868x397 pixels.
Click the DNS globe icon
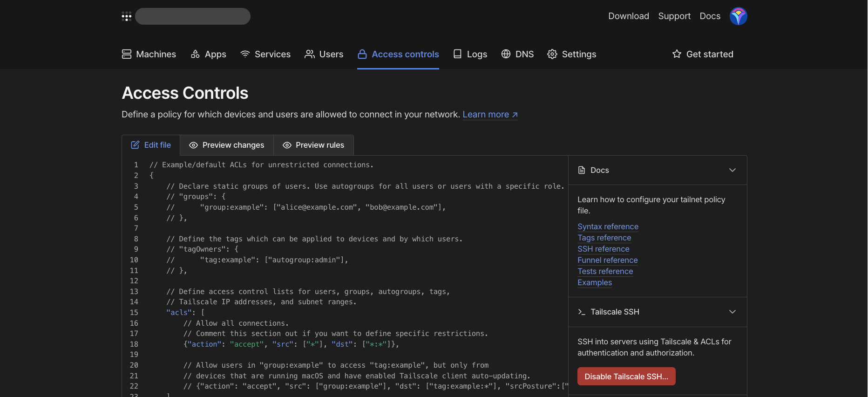pos(506,55)
